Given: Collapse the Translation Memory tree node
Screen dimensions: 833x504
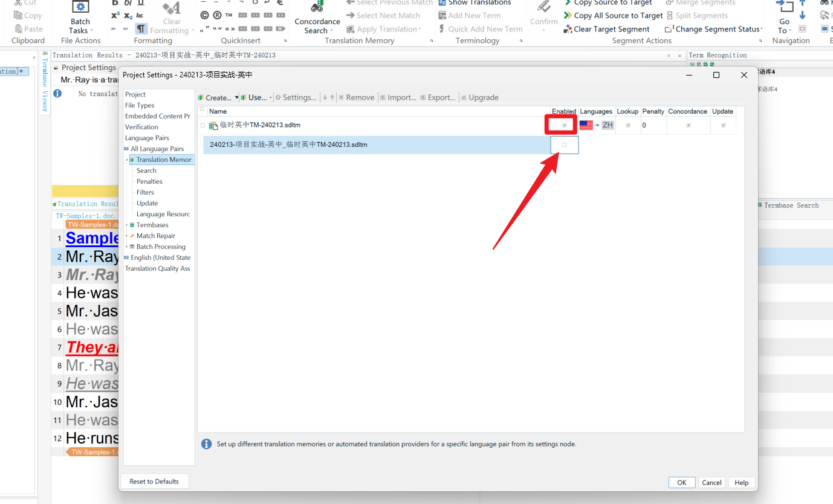Looking at the screenshot, I should tap(127, 160).
